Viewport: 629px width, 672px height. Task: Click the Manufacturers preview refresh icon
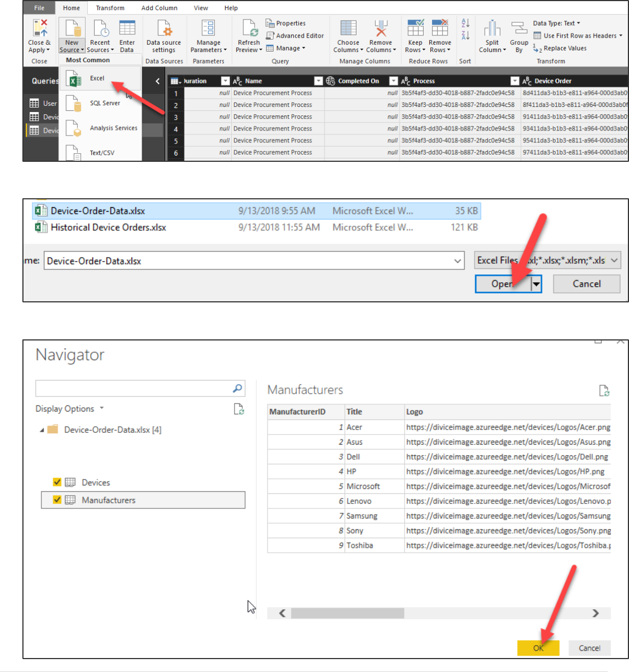click(604, 390)
